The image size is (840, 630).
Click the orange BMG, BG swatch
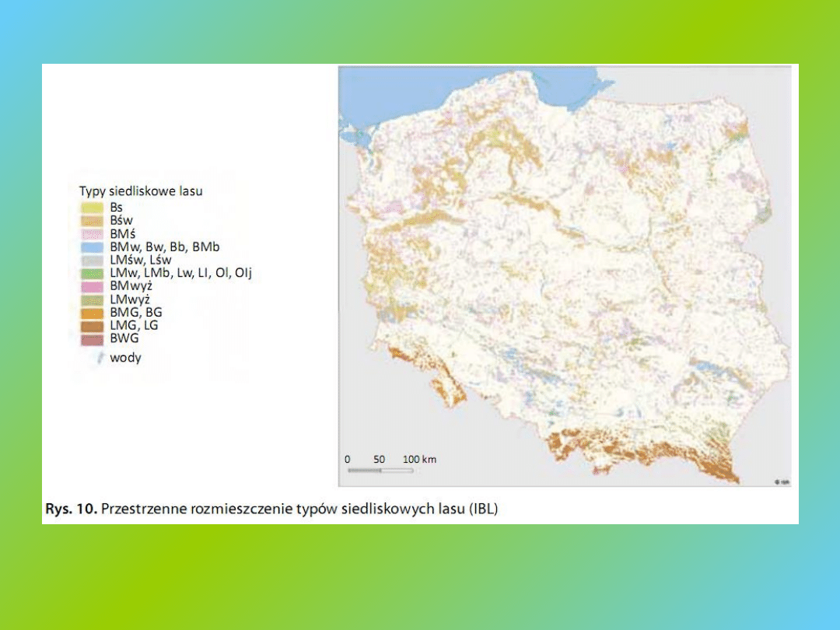pos(91,313)
